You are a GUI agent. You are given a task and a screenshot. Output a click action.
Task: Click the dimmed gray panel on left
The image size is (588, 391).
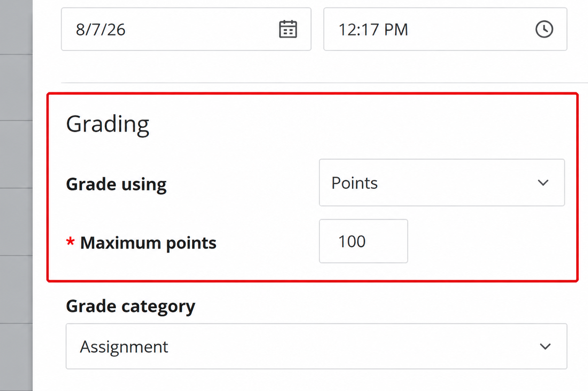click(x=16, y=195)
